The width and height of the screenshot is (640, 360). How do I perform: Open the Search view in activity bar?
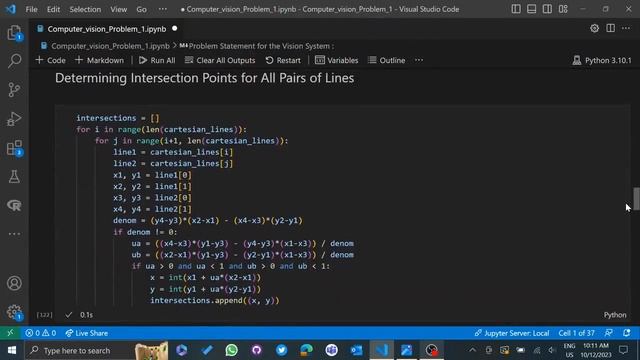click(14, 61)
